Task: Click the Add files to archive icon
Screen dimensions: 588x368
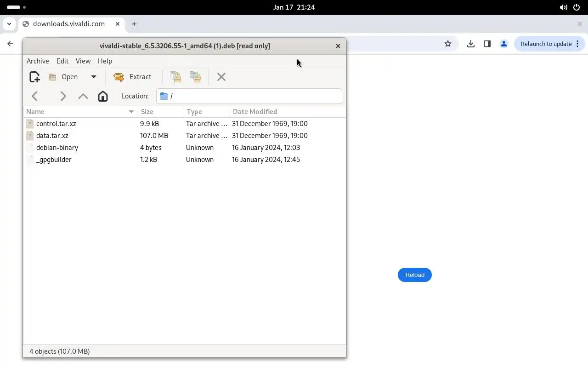Action: coord(175,77)
